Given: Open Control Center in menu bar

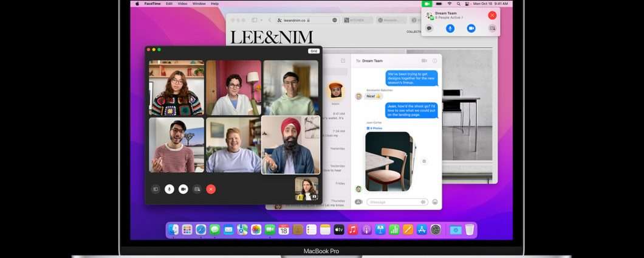Looking at the screenshot, I should point(467,4).
